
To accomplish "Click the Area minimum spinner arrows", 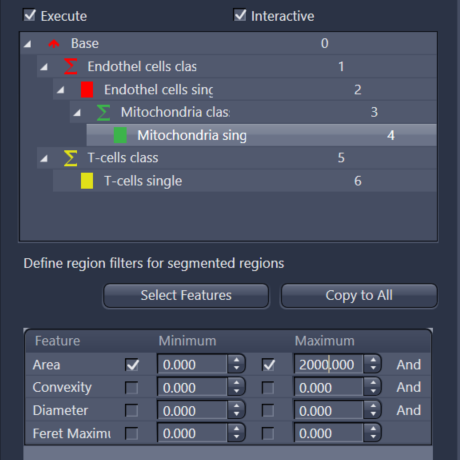I will [236, 364].
